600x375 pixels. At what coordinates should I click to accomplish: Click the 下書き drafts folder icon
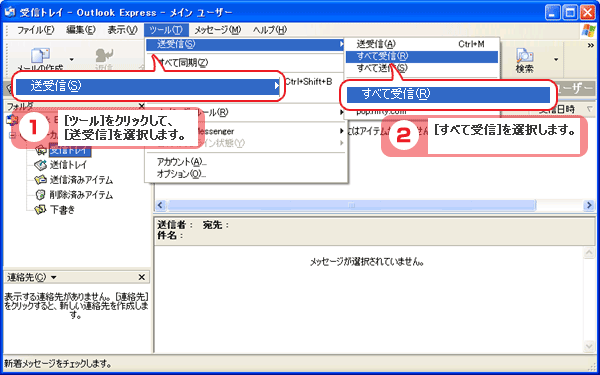[41, 210]
